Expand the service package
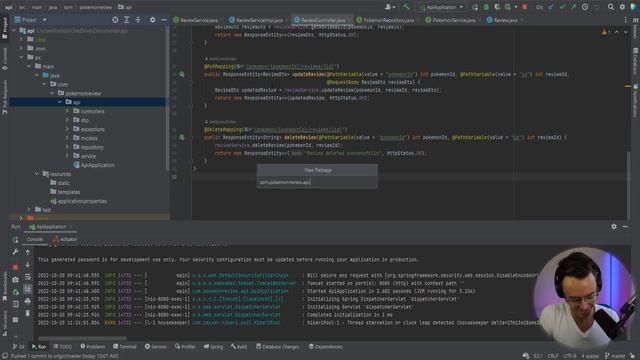This screenshot has height=360, width=640. click(67, 156)
